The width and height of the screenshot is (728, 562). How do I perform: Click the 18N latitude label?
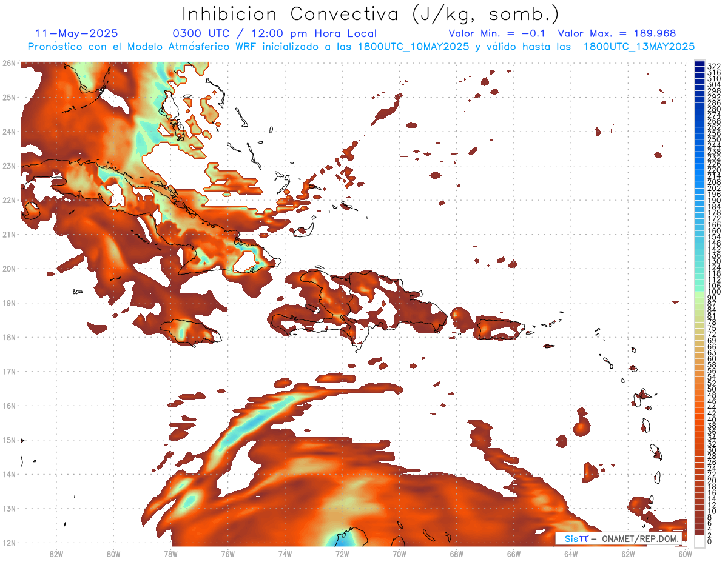8,337
